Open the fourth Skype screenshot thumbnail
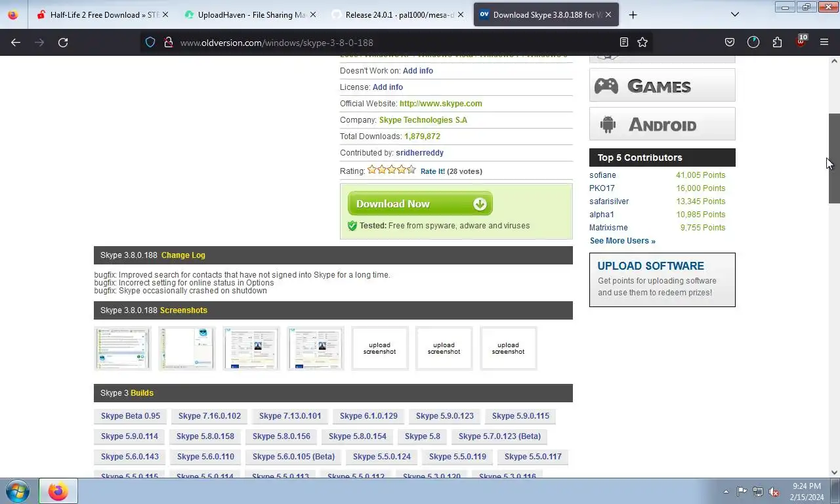The width and height of the screenshot is (840, 504). (x=316, y=348)
